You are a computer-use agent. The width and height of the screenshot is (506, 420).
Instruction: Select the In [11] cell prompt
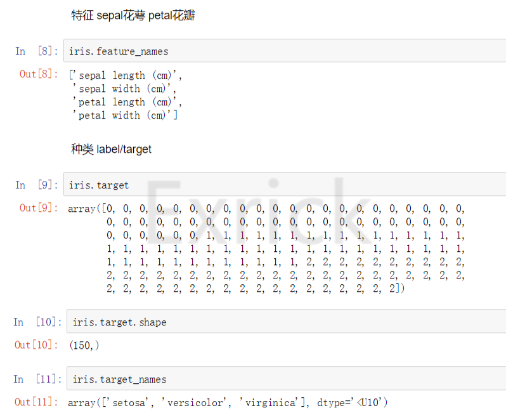pyautogui.click(x=37, y=379)
